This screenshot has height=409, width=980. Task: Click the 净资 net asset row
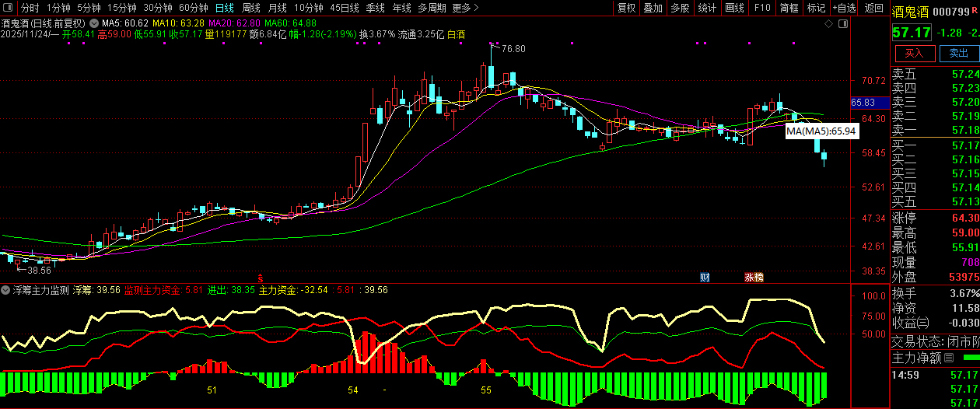point(935,308)
